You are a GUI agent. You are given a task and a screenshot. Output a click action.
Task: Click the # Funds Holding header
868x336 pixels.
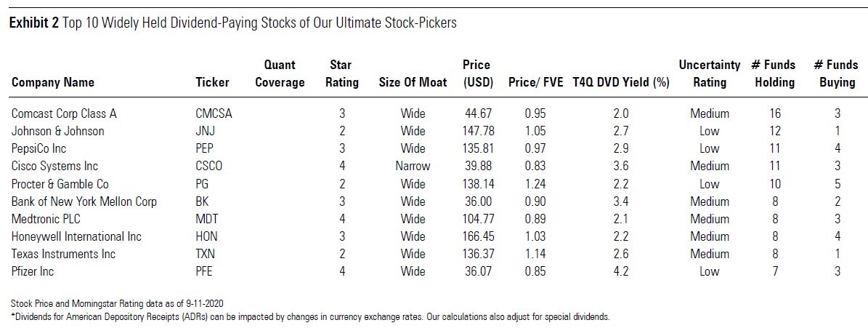click(774, 74)
